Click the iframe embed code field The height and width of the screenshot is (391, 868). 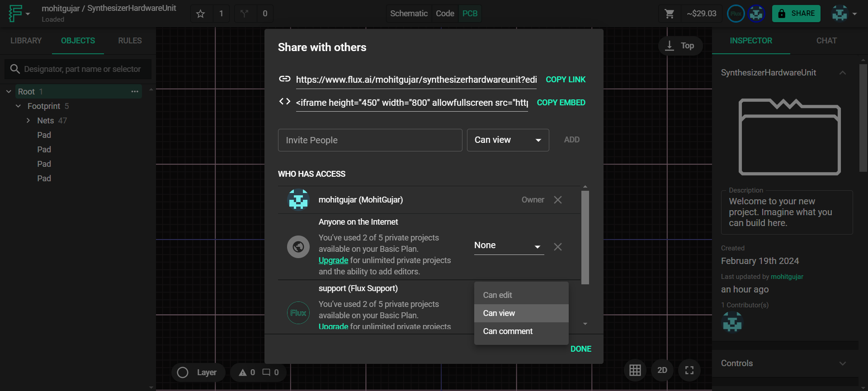[x=412, y=103]
